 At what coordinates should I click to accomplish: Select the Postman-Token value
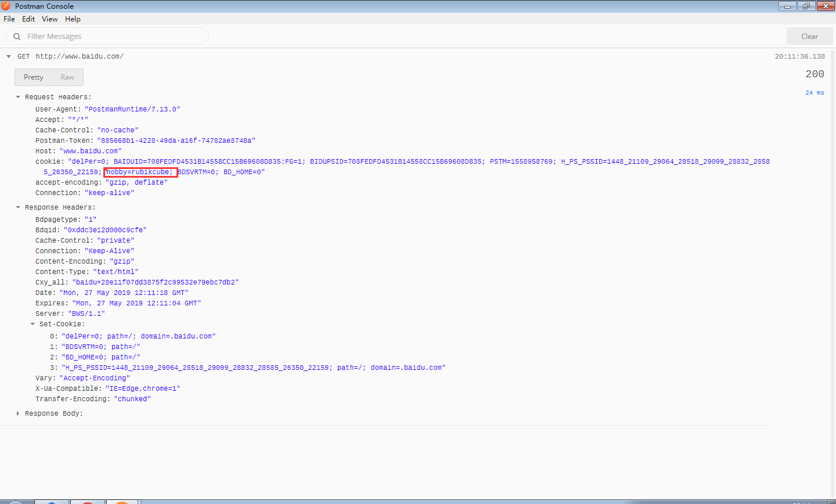[x=176, y=141]
